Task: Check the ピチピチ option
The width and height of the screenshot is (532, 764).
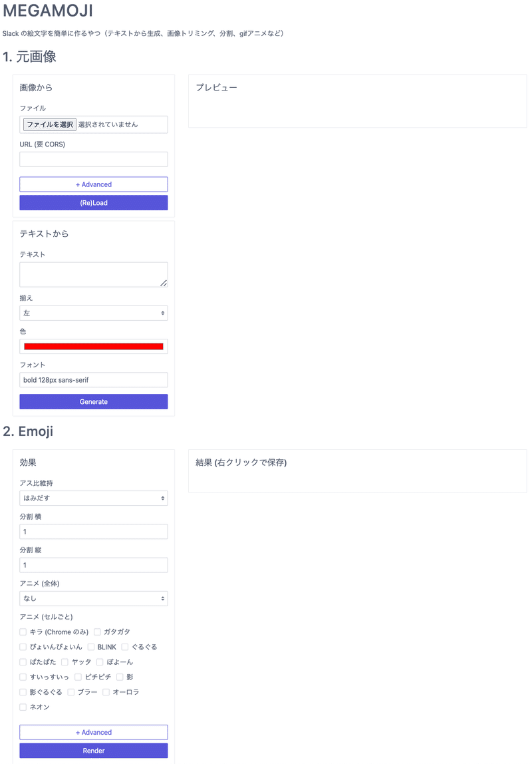Action: pos(78,677)
